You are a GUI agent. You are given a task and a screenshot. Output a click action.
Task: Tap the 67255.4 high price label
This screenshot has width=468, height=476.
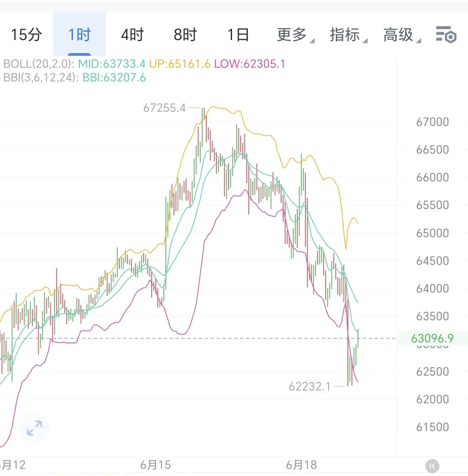[x=165, y=108]
